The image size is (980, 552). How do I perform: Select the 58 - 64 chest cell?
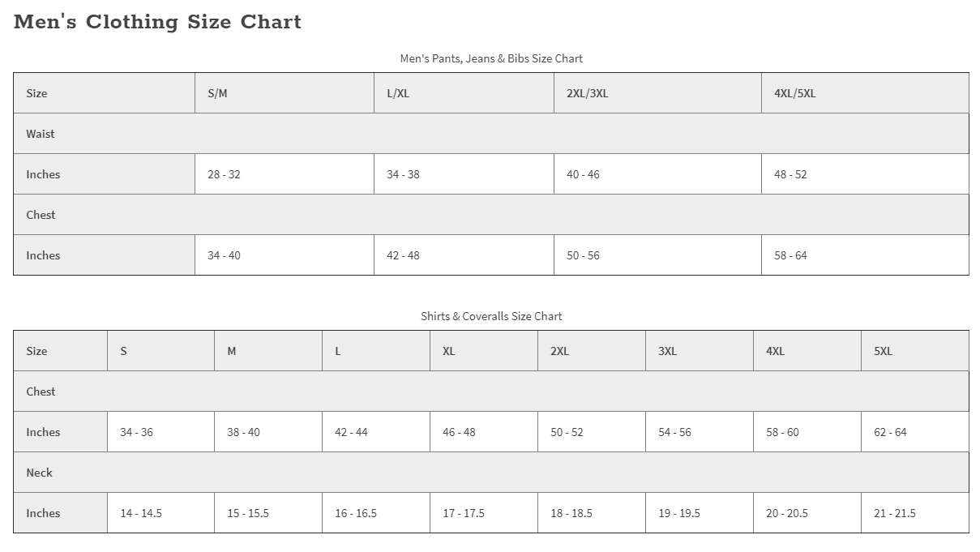pyautogui.click(x=790, y=255)
